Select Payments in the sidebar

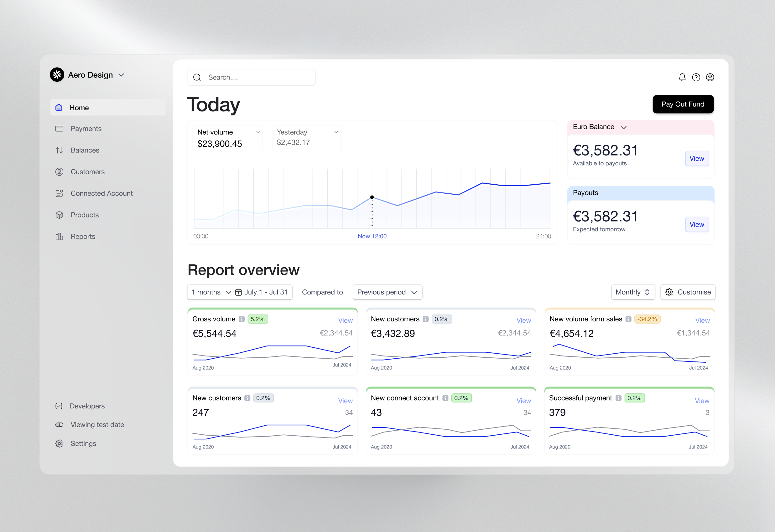[x=86, y=129]
